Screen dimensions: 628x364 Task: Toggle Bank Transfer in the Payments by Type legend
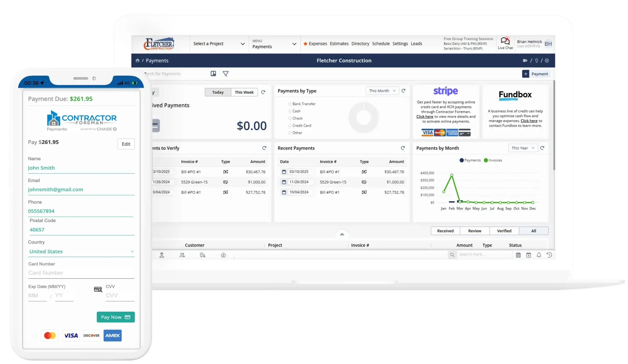click(302, 104)
